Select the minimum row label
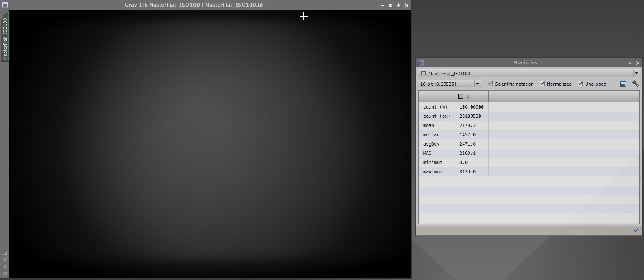The image size is (644, 280). [433, 163]
